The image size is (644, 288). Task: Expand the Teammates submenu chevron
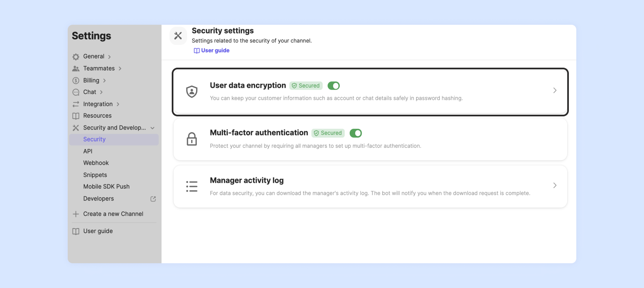(x=120, y=68)
